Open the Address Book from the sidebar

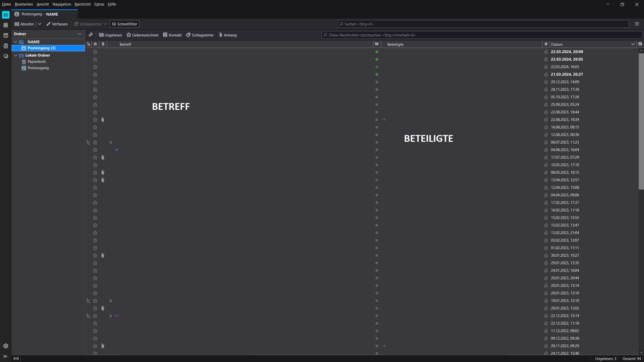(6, 25)
